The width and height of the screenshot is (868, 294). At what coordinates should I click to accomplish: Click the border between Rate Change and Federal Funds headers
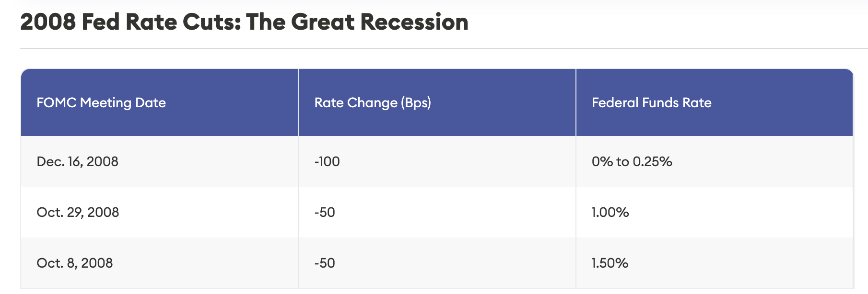pyautogui.click(x=576, y=102)
